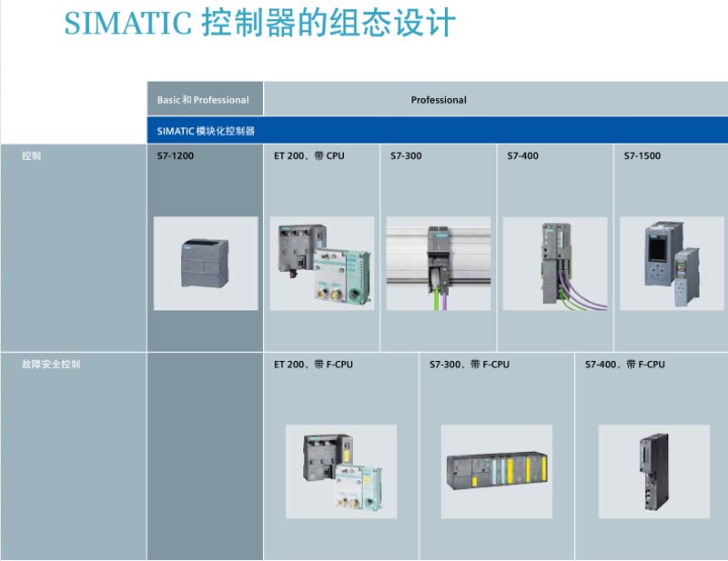Click the ET 200 with CPU product image
The image size is (728, 561).
coord(322,263)
